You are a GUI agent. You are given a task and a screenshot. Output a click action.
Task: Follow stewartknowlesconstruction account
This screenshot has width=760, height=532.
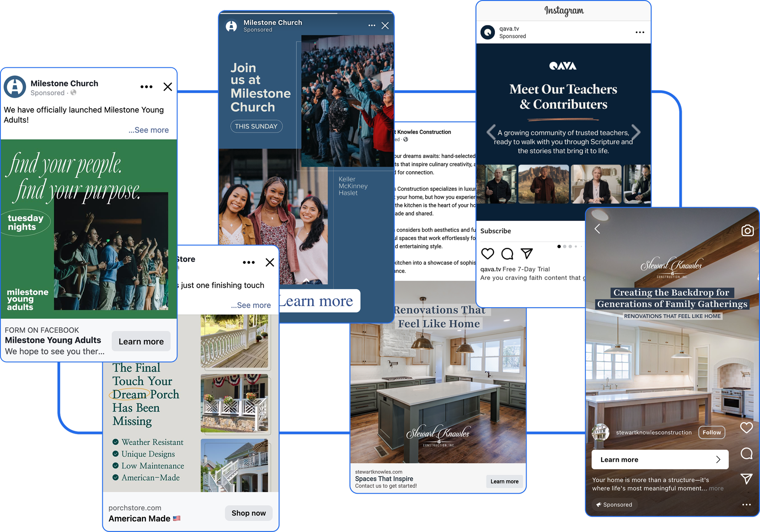[x=711, y=432]
